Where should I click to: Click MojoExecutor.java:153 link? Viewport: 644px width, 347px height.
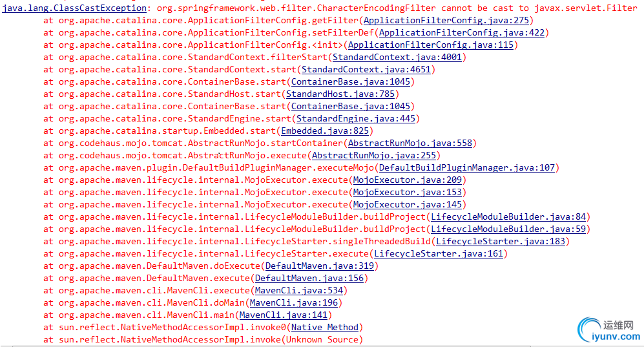pos(408,193)
